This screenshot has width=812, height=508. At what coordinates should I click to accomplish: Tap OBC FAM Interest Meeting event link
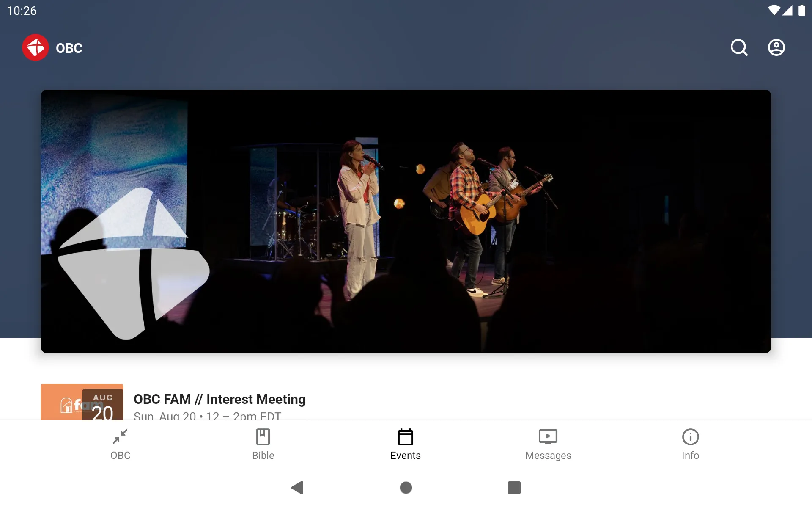[220, 399]
